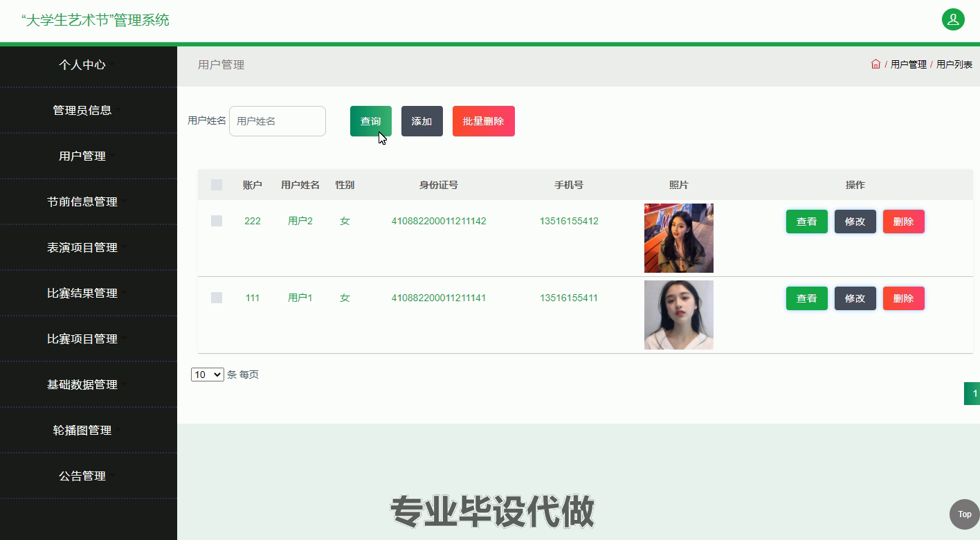Image resolution: width=980 pixels, height=540 pixels.
Task: Click the home icon in breadcrumb
Action: 875,64
